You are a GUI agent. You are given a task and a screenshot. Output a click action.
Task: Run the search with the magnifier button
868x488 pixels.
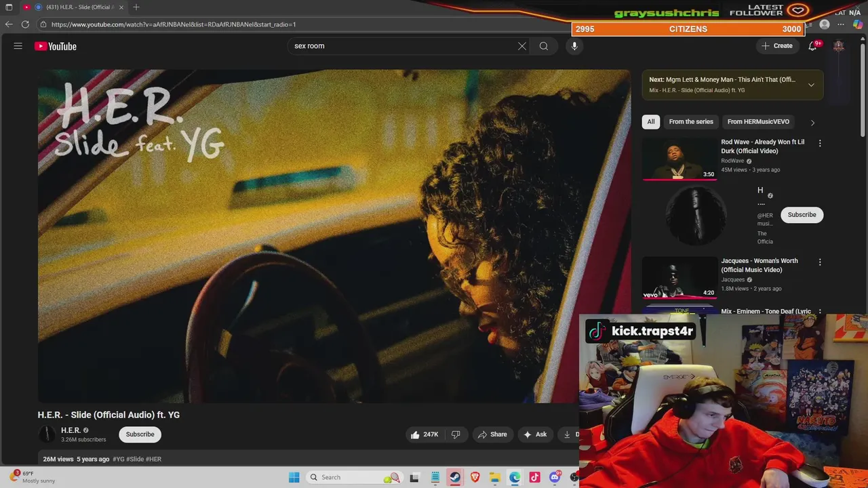pyautogui.click(x=544, y=46)
